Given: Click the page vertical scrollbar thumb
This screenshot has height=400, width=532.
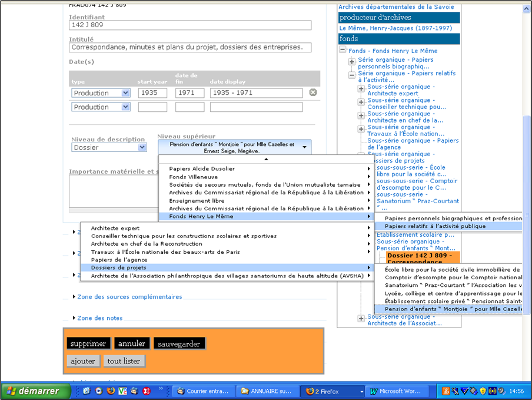Looking at the screenshot, I should coord(526,215).
